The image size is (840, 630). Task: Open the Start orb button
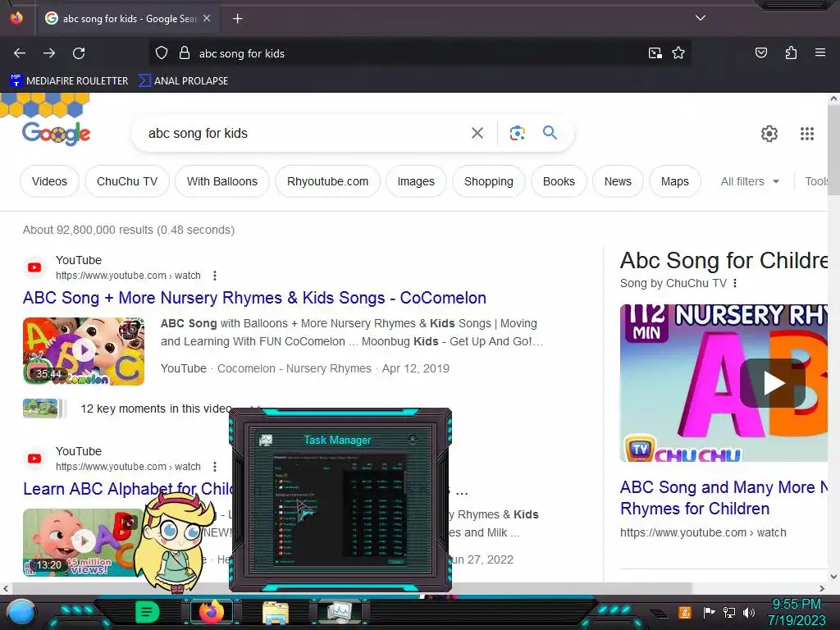[x=21, y=612]
